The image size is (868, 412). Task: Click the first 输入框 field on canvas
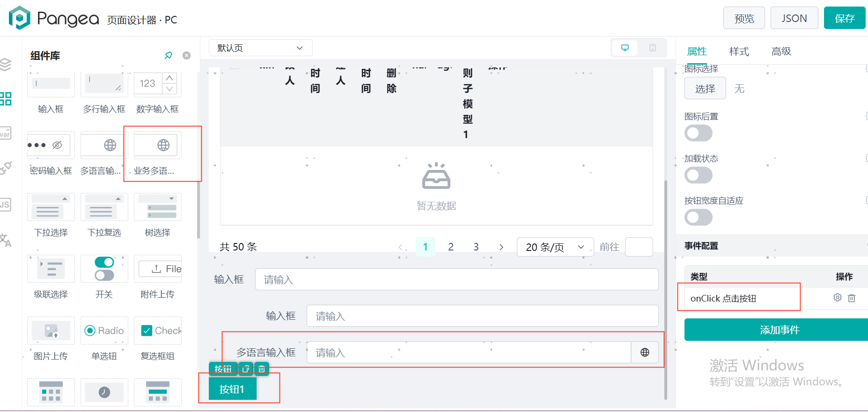point(457,280)
